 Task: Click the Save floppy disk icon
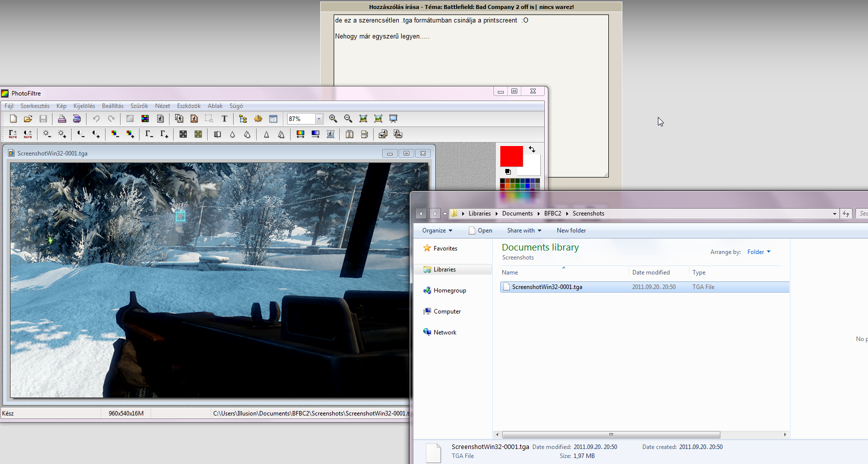(x=43, y=119)
